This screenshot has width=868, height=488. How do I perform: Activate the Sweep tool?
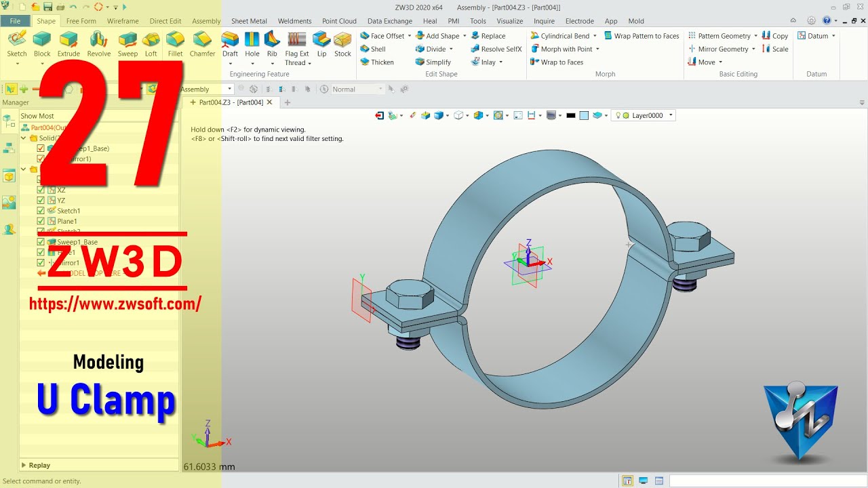(127, 44)
